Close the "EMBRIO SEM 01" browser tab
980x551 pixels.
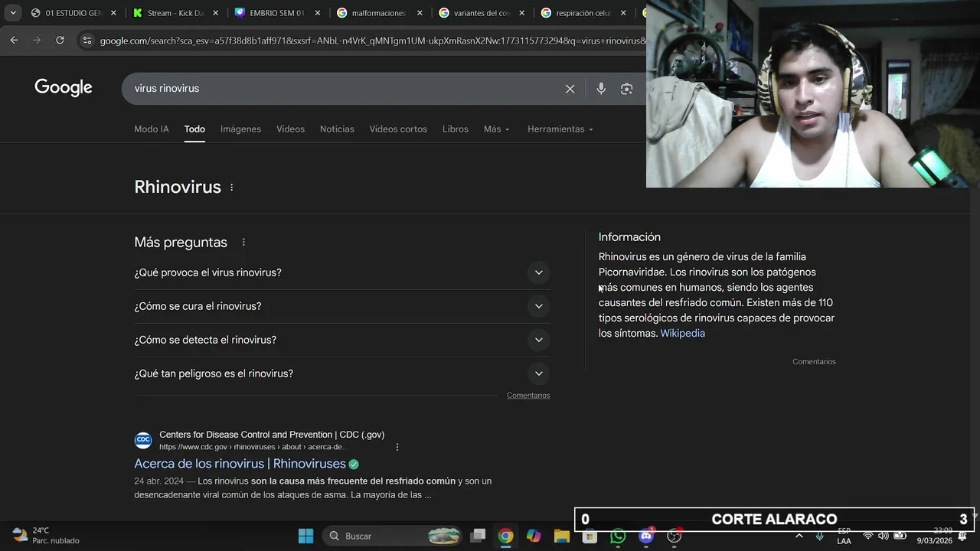[318, 13]
